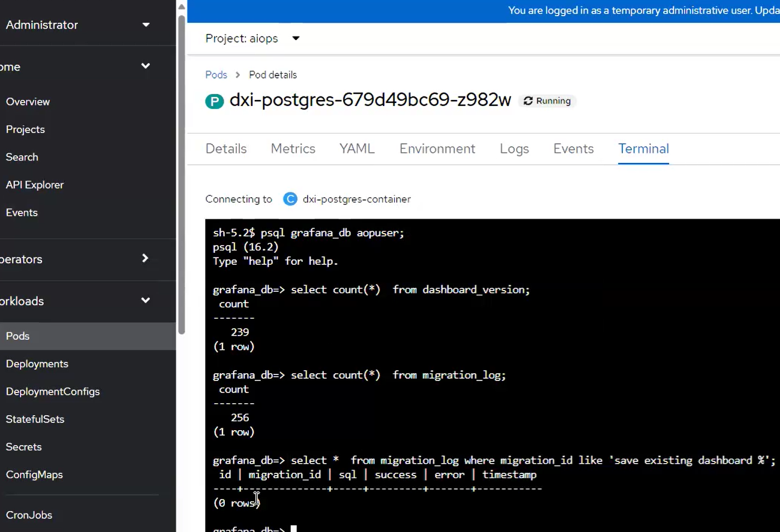The height and width of the screenshot is (532, 780).
Task: Click the green Pod 'P' badge icon
Action: click(x=214, y=101)
